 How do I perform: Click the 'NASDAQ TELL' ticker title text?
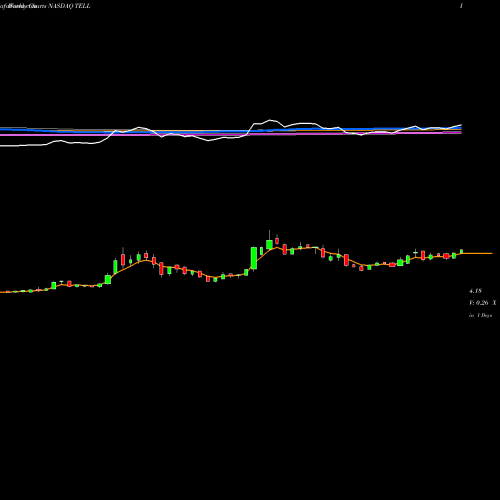[69, 6]
